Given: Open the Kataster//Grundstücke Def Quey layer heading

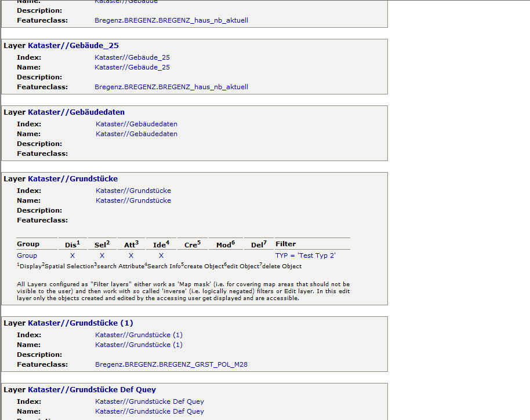Looking at the screenshot, I should pos(92,390).
